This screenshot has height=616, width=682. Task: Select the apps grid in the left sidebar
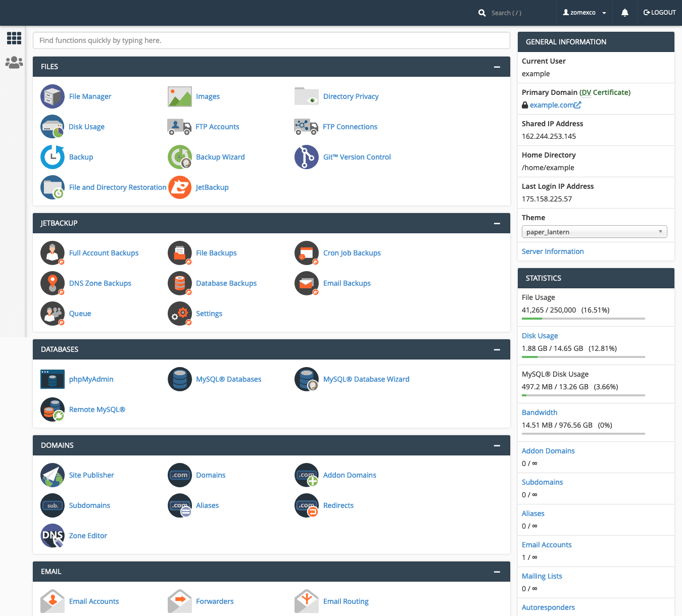pyautogui.click(x=14, y=38)
